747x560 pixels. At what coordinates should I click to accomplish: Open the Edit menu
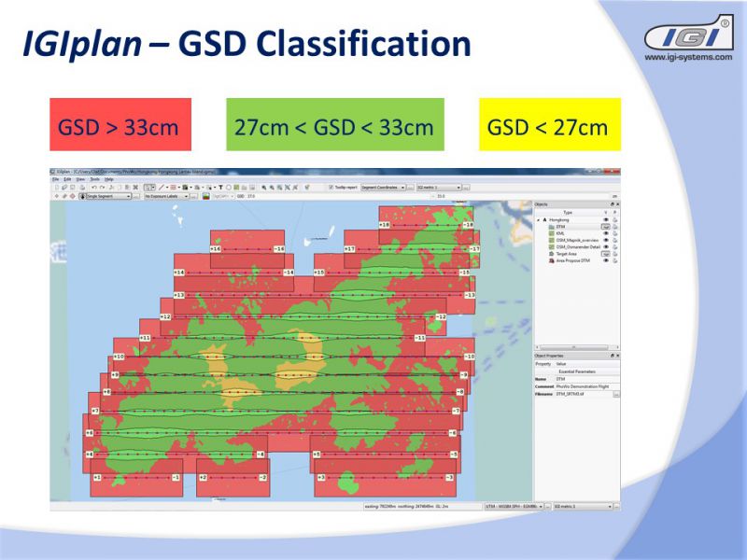click(67, 179)
